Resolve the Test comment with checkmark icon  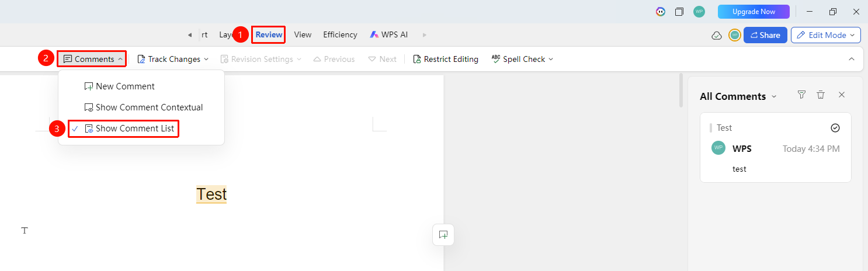point(835,128)
